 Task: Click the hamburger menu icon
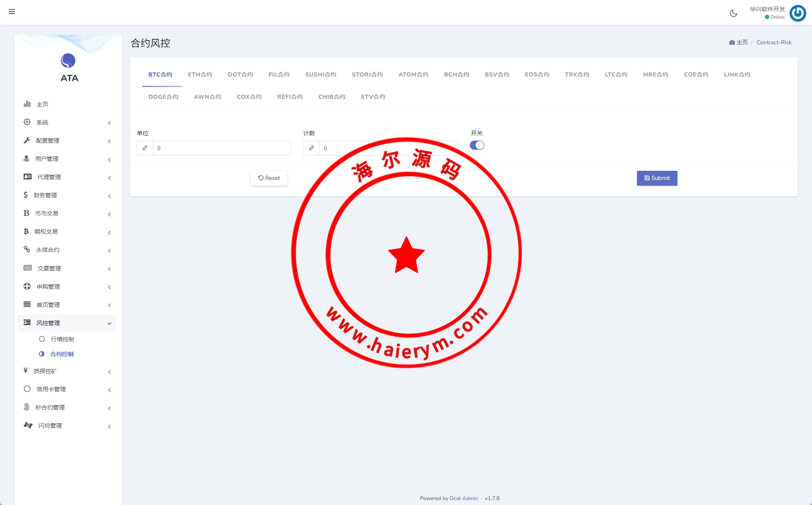(x=12, y=12)
